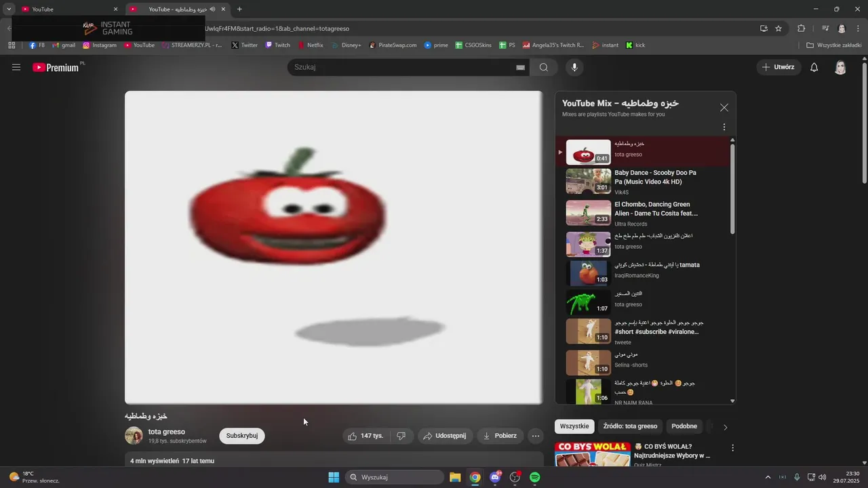
Task: Open YouTube notifications bell
Action: (814, 67)
